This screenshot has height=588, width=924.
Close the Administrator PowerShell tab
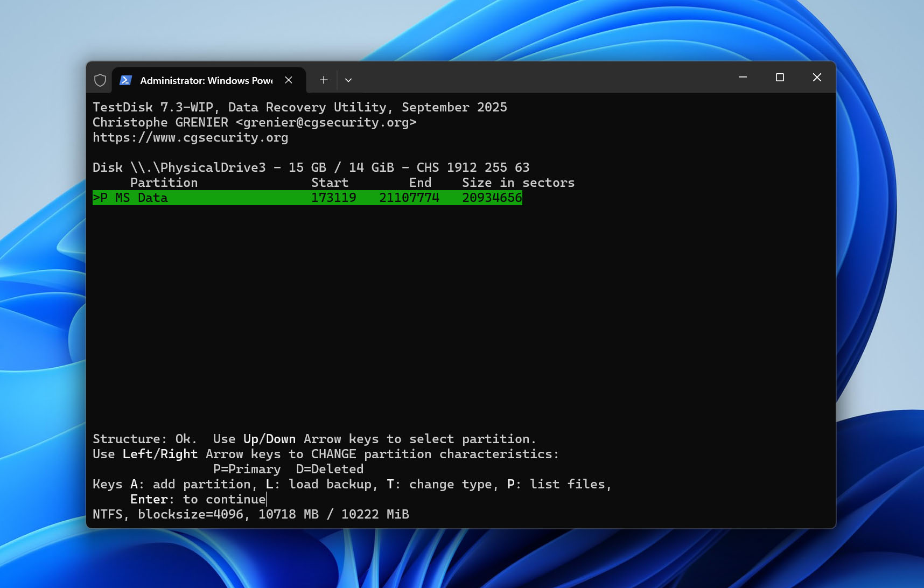[x=289, y=80]
